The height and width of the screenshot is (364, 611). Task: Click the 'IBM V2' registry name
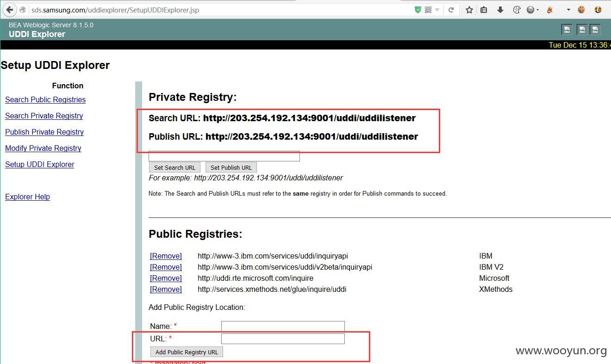[491, 267]
